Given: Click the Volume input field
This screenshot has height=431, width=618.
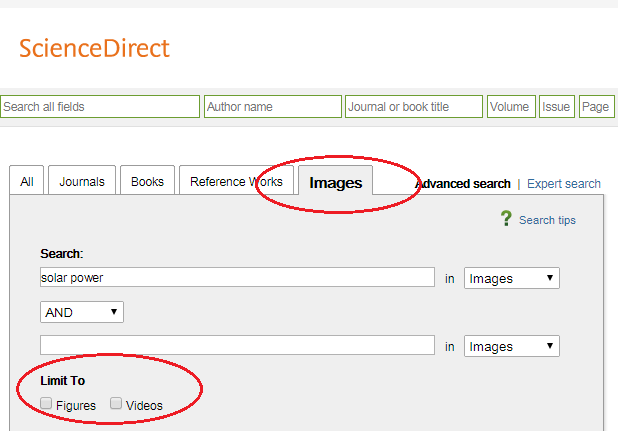Looking at the screenshot, I should click(x=511, y=107).
